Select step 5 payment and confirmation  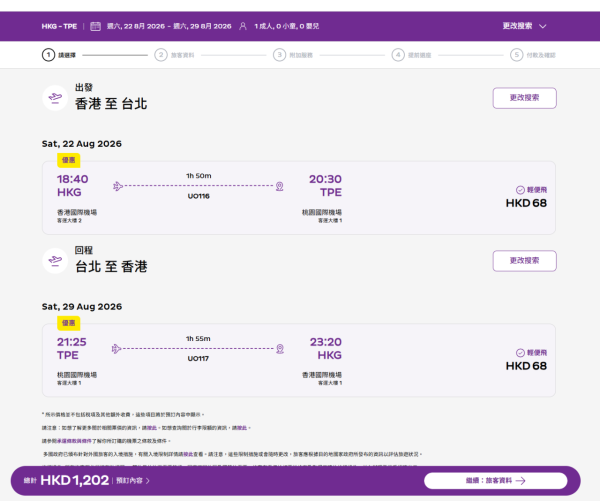(533, 55)
